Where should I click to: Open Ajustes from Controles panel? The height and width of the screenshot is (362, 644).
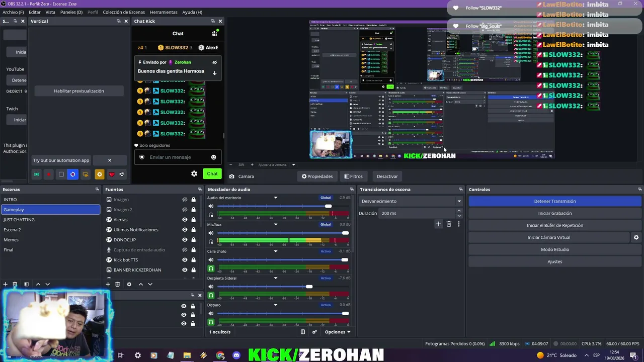[x=555, y=261]
